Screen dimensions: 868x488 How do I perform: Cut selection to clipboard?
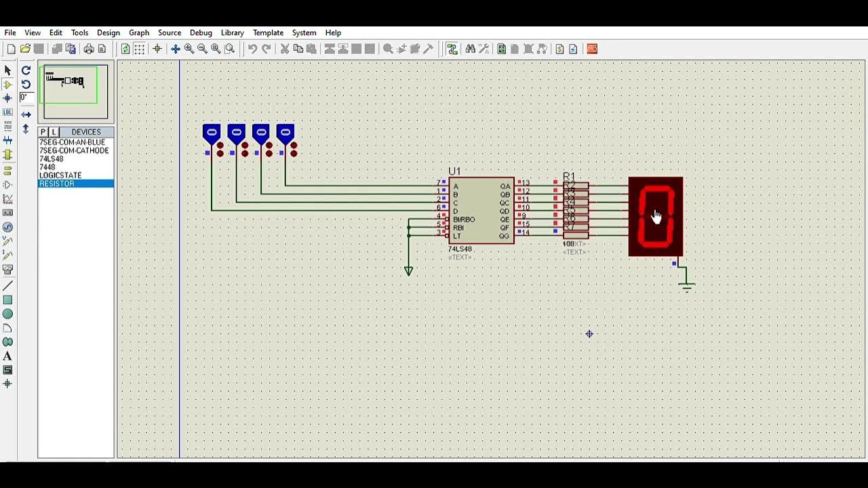285,49
